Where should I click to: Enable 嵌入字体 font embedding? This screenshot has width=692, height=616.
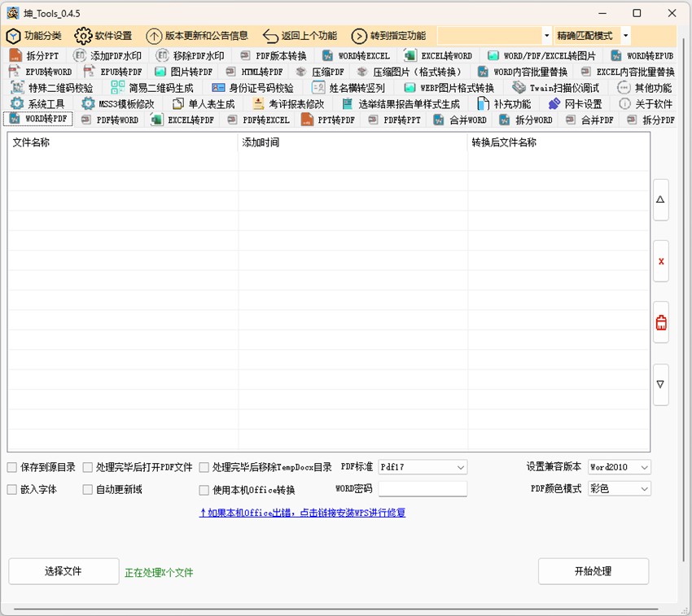pos(12,488)
